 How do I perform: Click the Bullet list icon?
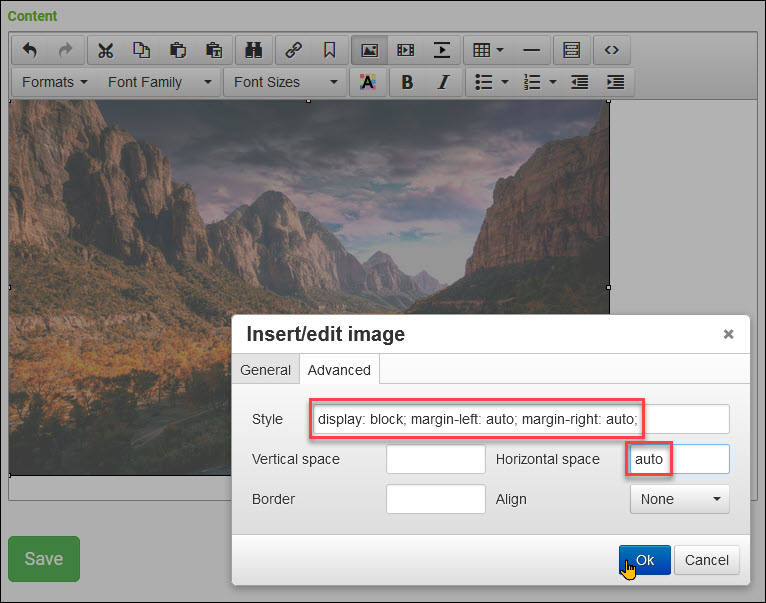[484, 82]
